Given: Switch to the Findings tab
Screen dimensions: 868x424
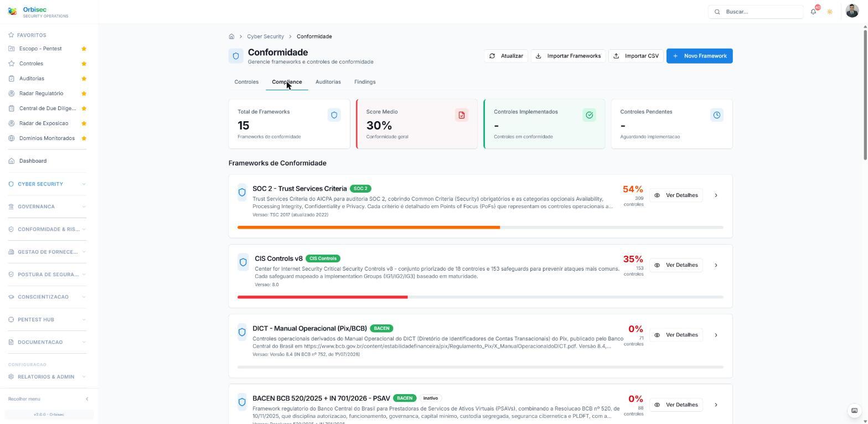Looking at the screenshot, I should coord(365,82).
